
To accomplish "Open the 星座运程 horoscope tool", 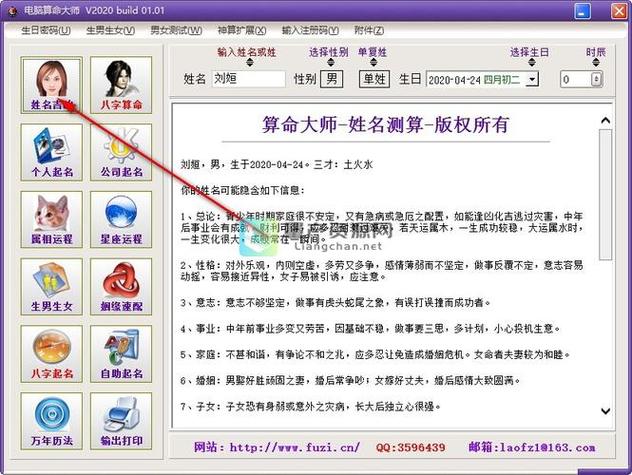I will 122,221.
